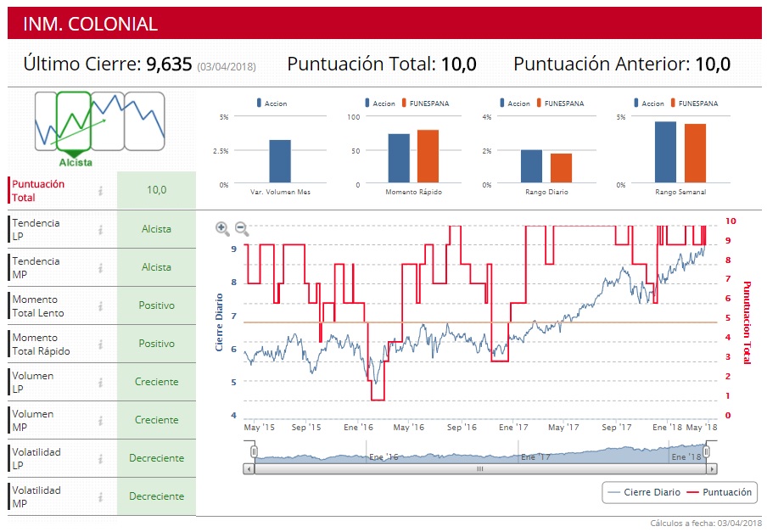Zoom in on the price chart

[x=222, y=228]
